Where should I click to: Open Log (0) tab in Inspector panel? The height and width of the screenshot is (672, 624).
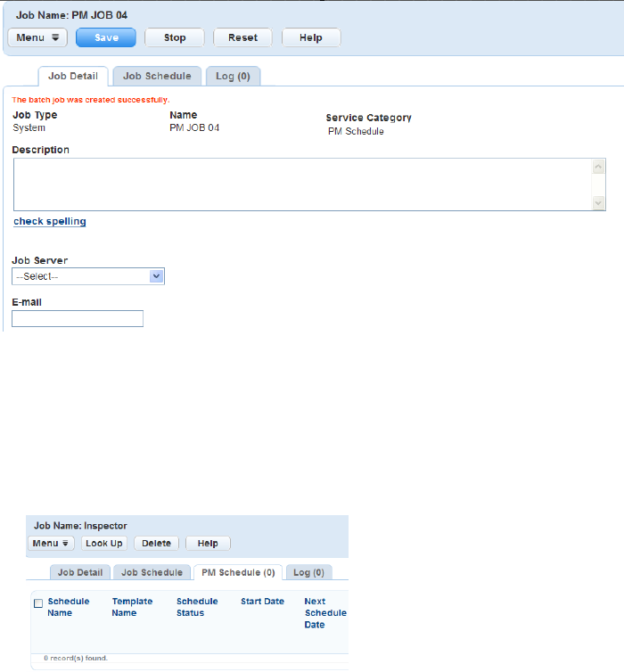point(308,572)
